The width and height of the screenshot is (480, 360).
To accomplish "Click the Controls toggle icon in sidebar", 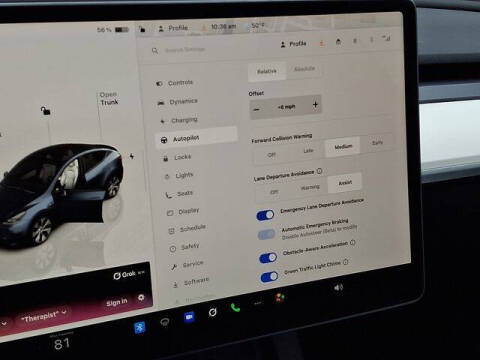I will pyautogui.click(x=159, y=84).
